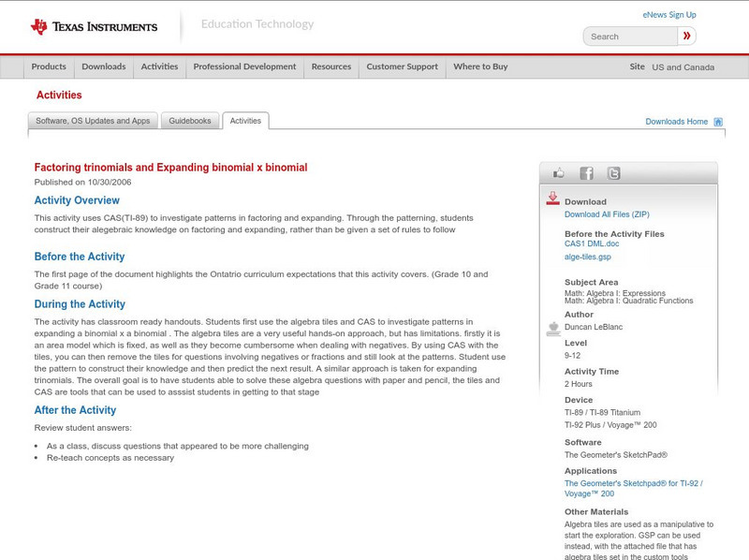
Task: Click TI-92 Plus / Voyage 200 text
Action: coord(610,425)
